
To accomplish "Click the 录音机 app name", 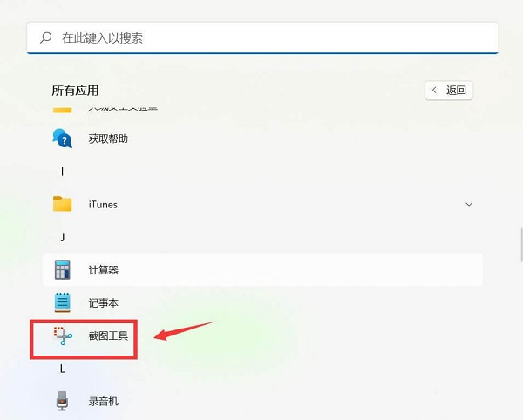I will click(x=104, y=401).
